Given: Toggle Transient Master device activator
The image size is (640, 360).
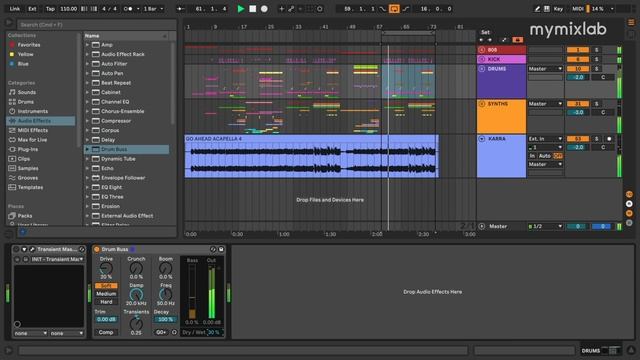Looking at the screenshot, I should (16, 249).
